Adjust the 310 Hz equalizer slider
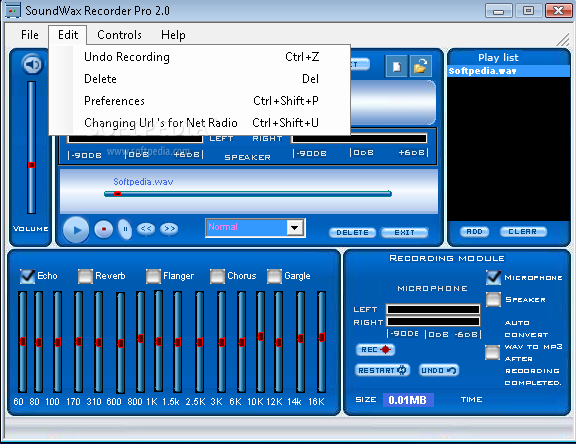This screenshot has height=444, width=576. pyautogui.click(x=98, y=342)
